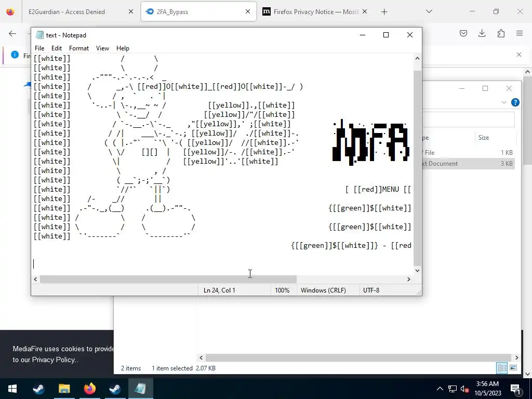Open network tray icon
Screen dimensions: 532x399
[x=453, y=389]
